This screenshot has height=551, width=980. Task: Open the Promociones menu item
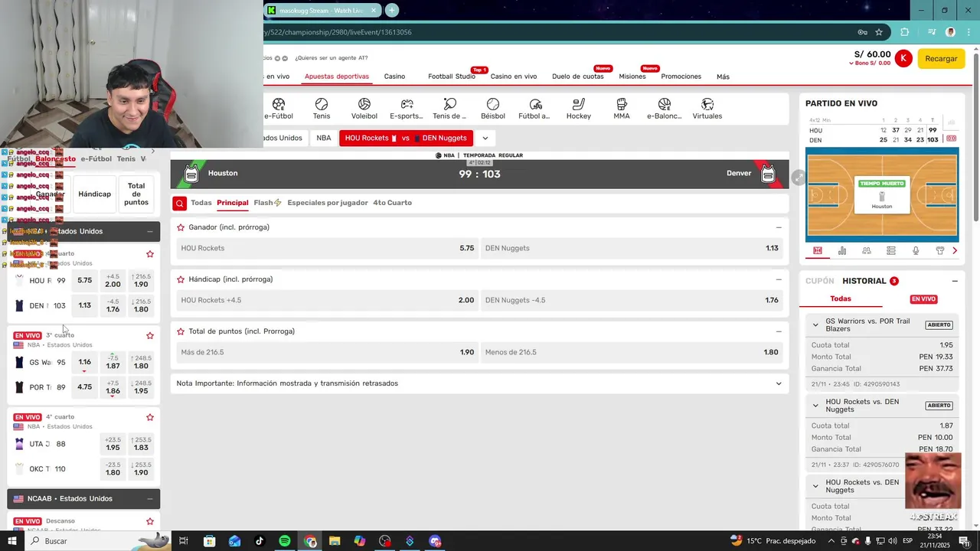point(681,77)
